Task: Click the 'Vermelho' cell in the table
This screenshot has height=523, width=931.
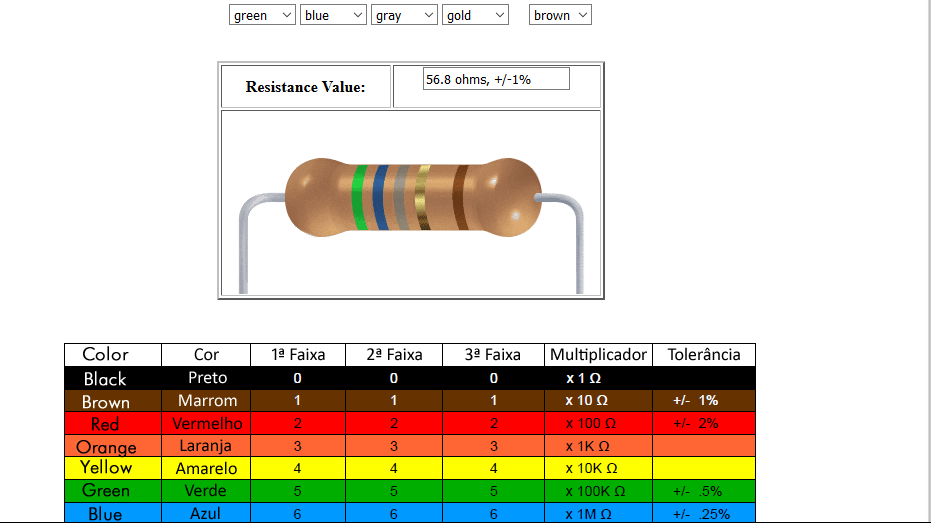Action: (206, 423)
